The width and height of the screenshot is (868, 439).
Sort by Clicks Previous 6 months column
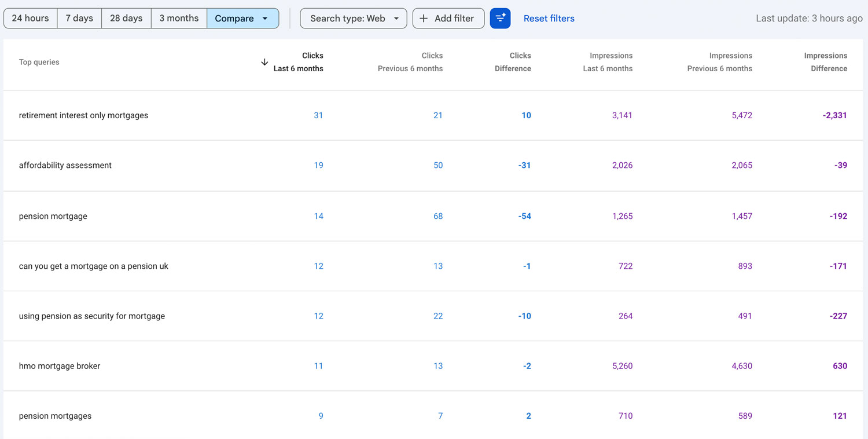pos(410,62)
